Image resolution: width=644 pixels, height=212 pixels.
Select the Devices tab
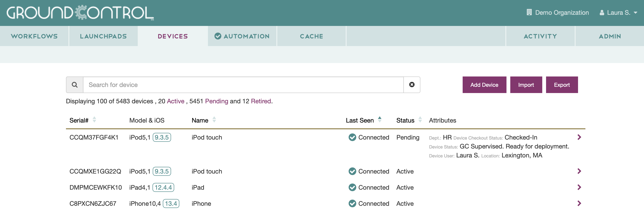coord(173,36)
